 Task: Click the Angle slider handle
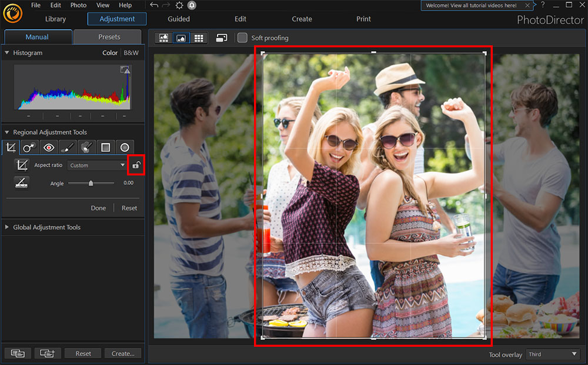(91, 183)
